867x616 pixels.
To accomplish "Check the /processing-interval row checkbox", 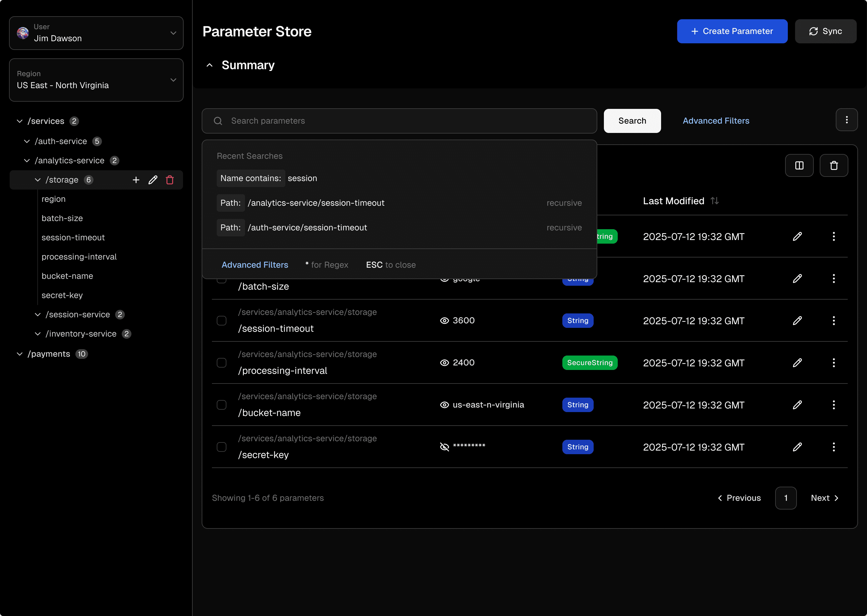I will point(222,363).
